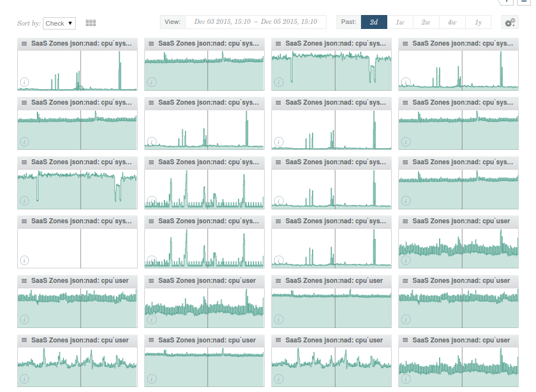This screenshot has height=392, width=536.
Task: Click the grid layout icon
Action: pos(91,23)
